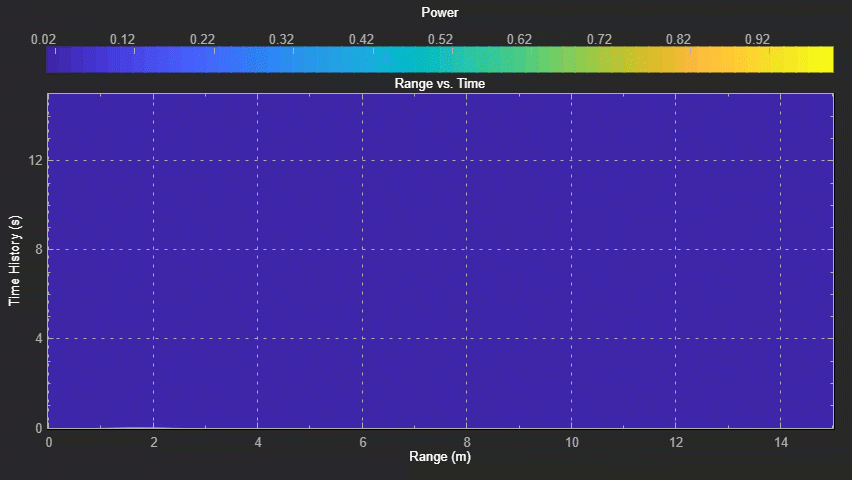Click range axis tick label 6
The height and width of the screenshot is (480, 852).
click(x=363, y=442)
